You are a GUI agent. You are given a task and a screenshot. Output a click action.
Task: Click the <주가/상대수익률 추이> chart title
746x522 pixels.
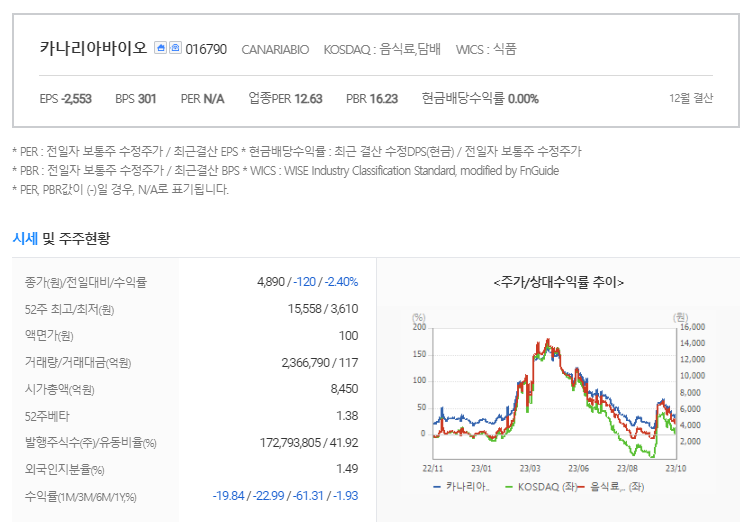[x=559, y=283]
